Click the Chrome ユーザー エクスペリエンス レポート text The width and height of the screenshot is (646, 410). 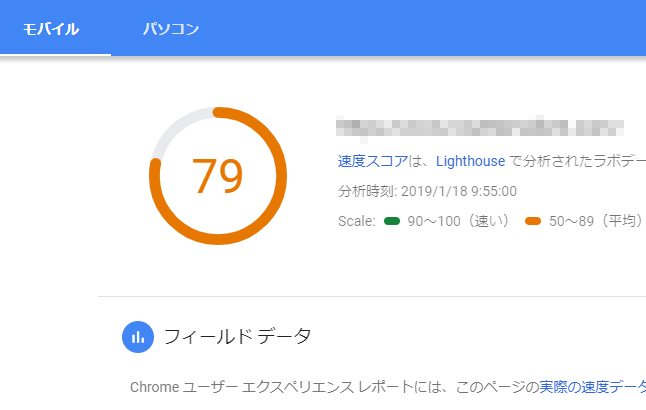point(272,387)
